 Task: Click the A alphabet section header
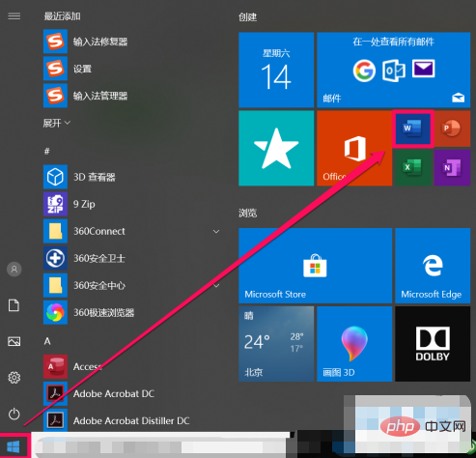[x=47, y=341]
